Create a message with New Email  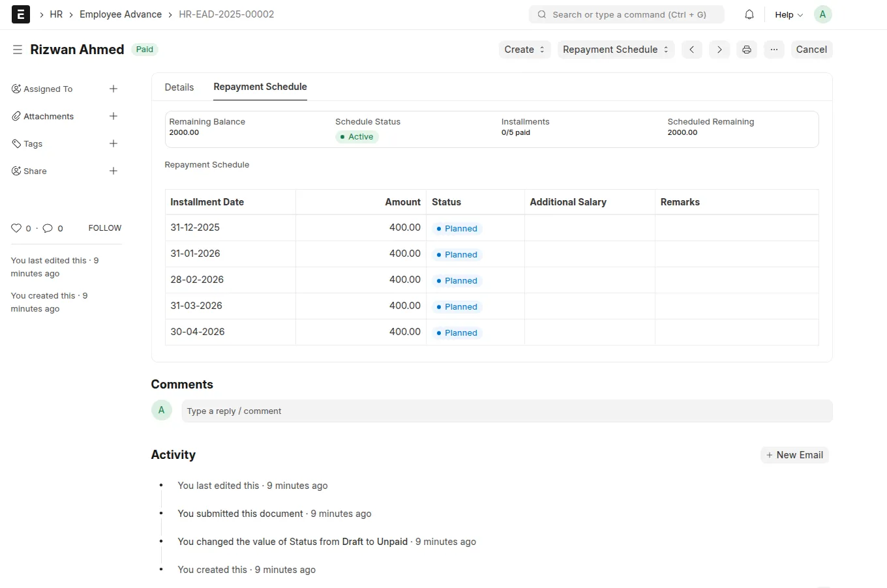(794, 454)
